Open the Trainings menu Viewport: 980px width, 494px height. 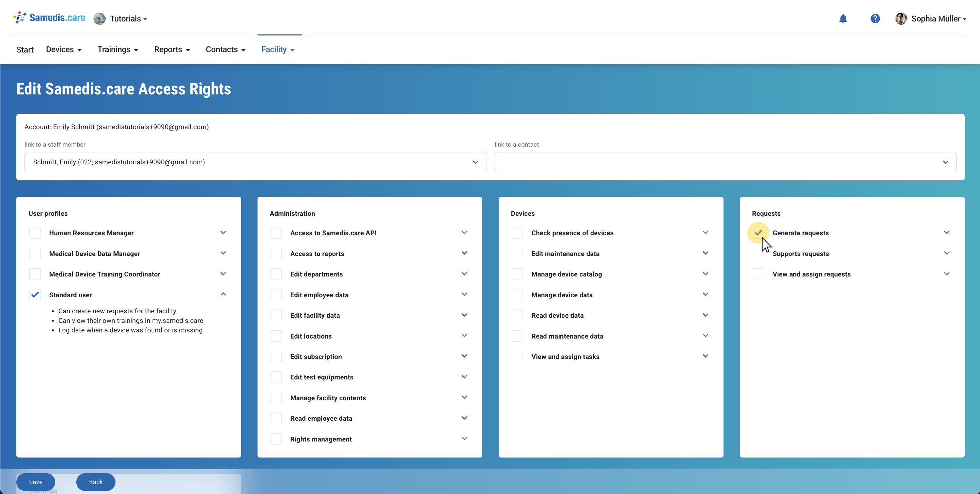pos(118,49)
